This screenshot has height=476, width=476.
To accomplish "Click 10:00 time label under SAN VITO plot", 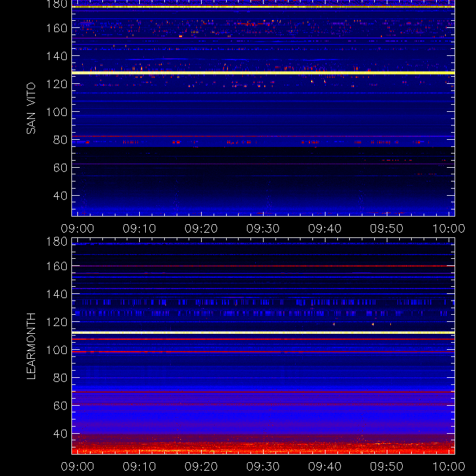I will point(449,228).
